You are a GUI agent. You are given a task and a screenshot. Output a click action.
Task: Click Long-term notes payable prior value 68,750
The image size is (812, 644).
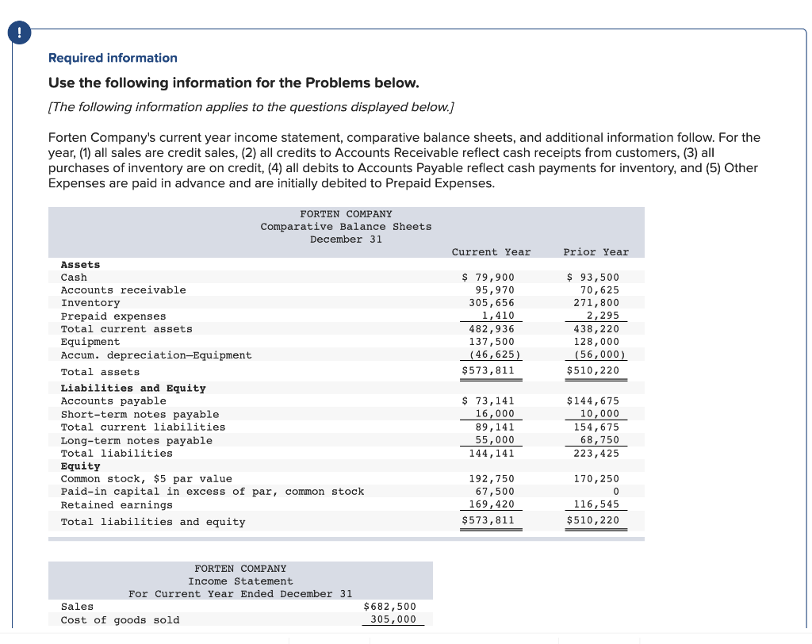599,440
